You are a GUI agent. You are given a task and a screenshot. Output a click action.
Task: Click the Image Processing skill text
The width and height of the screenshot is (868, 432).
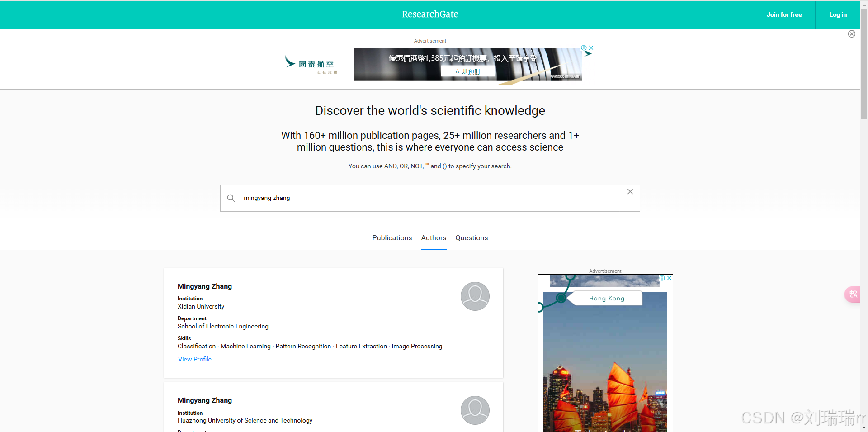point(417,346)
